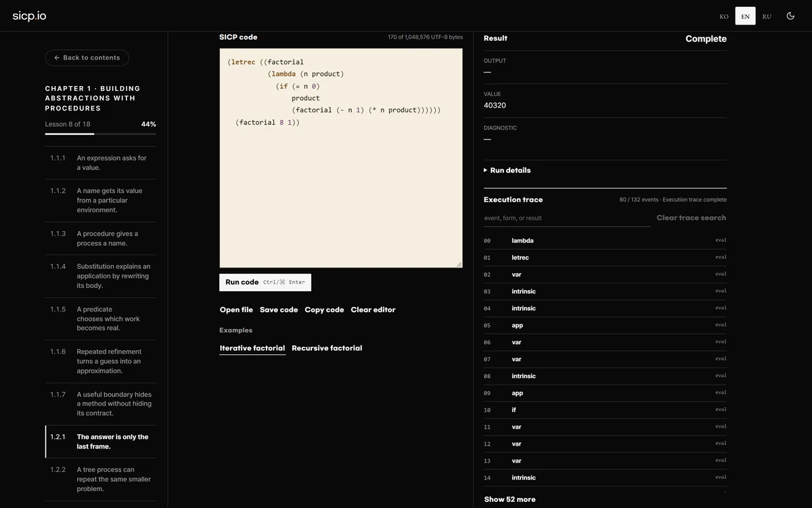Switch language to RU
This screenshot has height=508, width=812.
point(767,16)
